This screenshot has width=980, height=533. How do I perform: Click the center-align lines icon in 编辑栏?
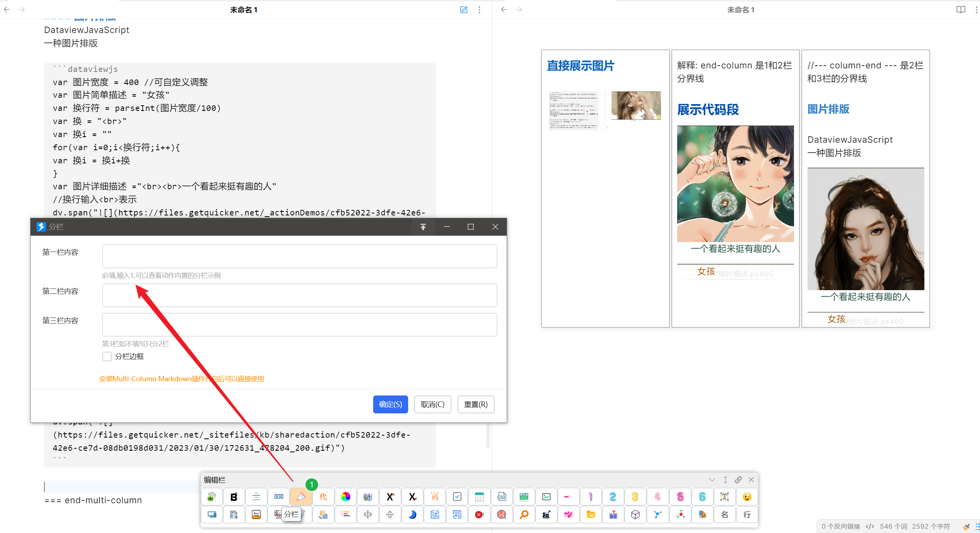(256, 497)
